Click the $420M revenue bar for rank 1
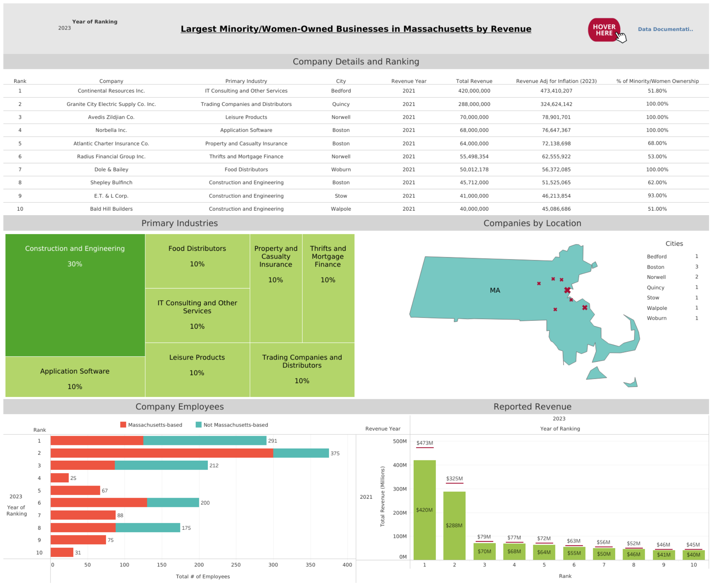Viewport: 712px width, 588px height. point(424,510)
